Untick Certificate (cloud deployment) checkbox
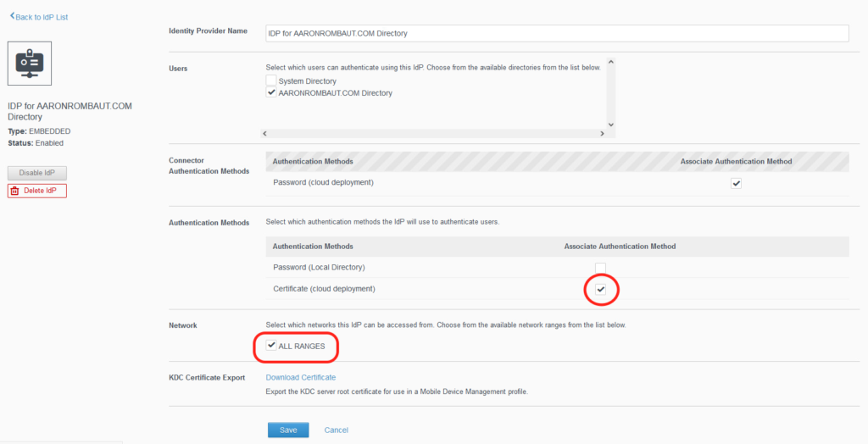Viewport: 868px width, 444px height. click(600, 290)
